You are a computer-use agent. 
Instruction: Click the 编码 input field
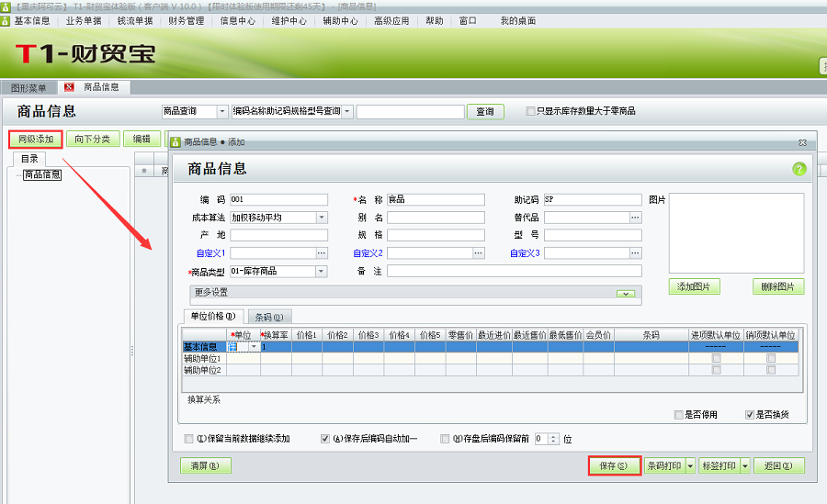[278, 199]
